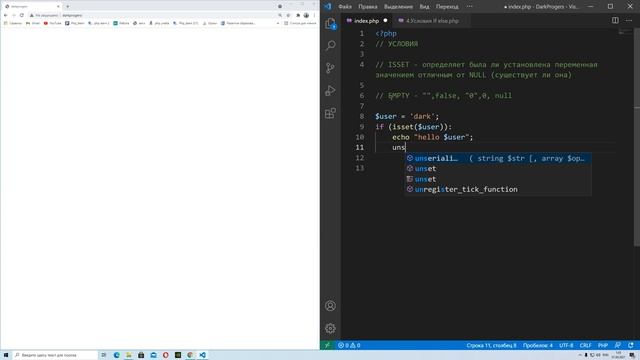The image size is (640, 360).
Task: Switch to the index.php editor tab
Action: coord(366,20)
